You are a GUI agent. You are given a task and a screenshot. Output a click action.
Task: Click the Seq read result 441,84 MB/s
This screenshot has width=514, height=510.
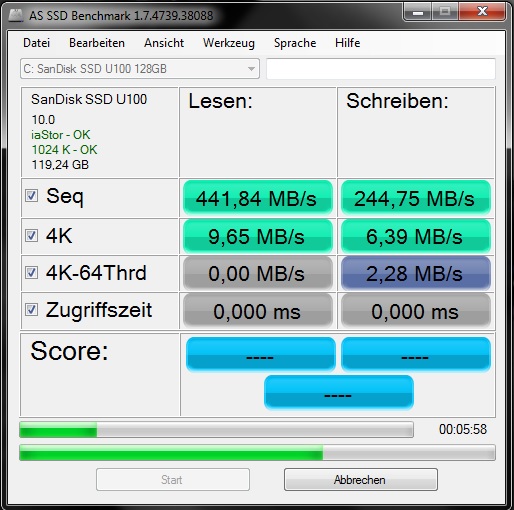(x=258, y=198)
